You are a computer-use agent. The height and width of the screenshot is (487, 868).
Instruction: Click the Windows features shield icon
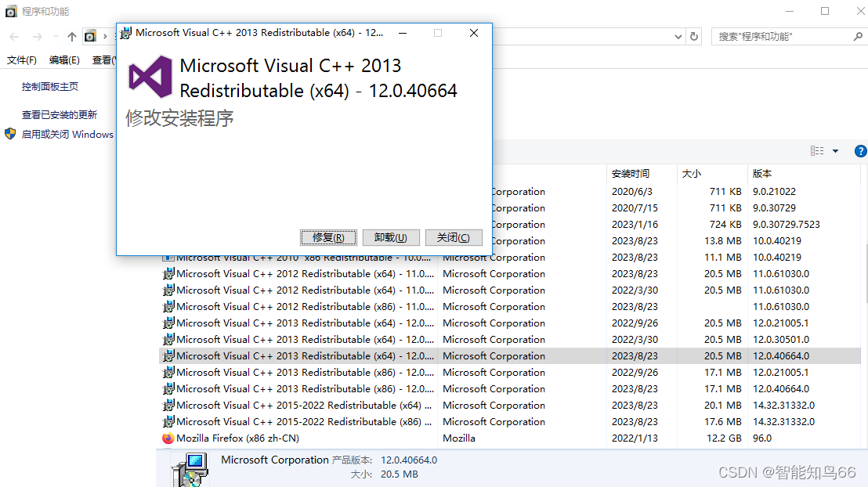[10, 134]
